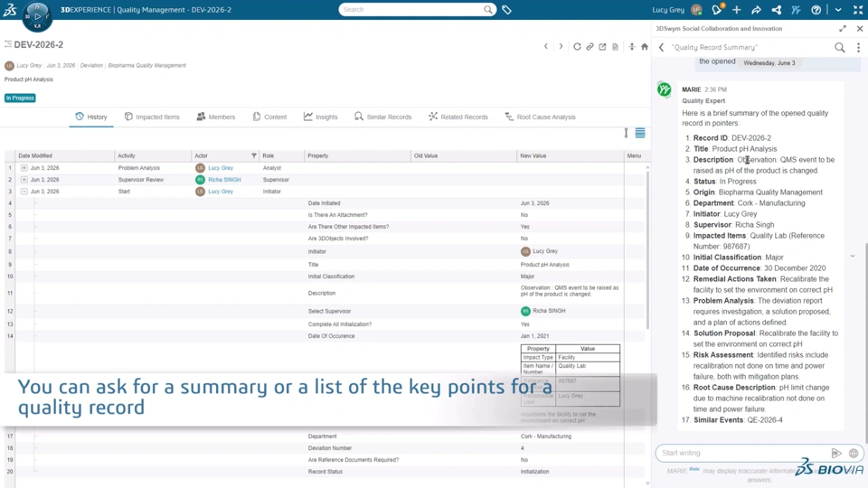Viewport: 868px width, 488px height.
Task: Toggle fullscreen with the top-right arrows icon
Action: point(858,10)
